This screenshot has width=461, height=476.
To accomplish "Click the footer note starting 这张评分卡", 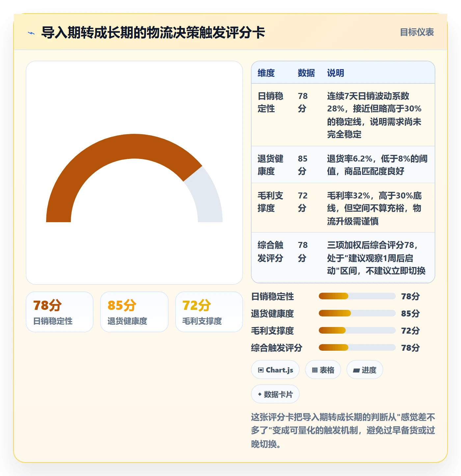I will [343, 431].
